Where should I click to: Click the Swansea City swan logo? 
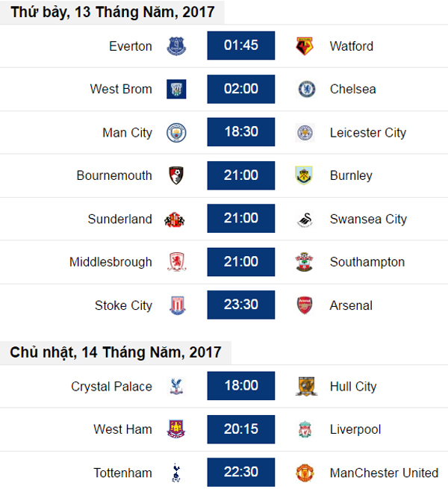[305, 219]
